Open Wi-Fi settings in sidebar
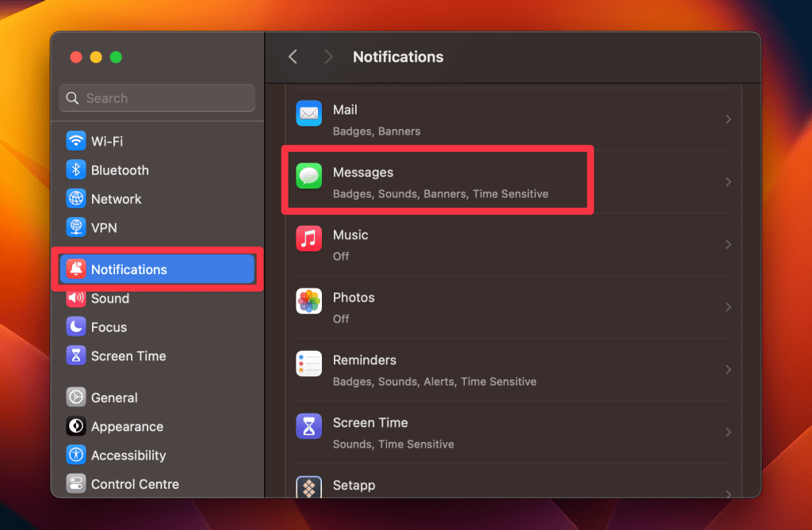 click(x=106, y=141)
